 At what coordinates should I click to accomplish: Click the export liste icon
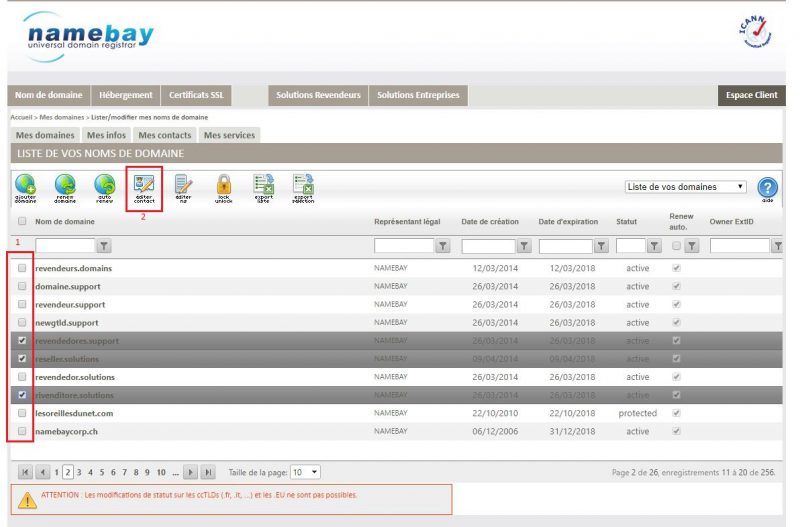tap(264, 188)
